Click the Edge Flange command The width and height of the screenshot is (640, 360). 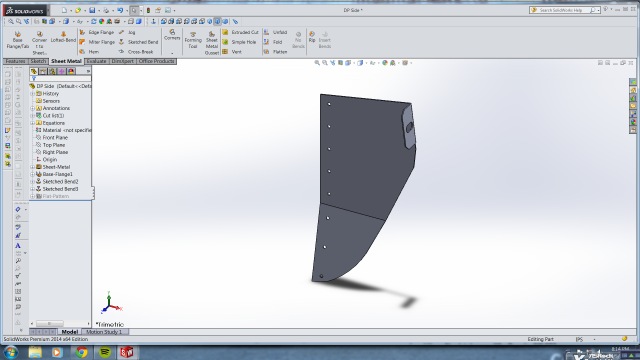[97, 32]
